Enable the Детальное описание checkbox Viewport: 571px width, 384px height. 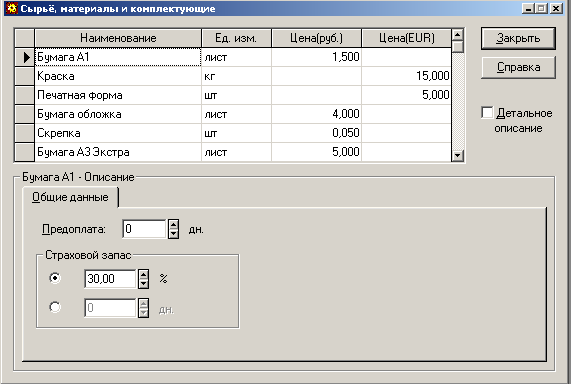click(487, 113)
